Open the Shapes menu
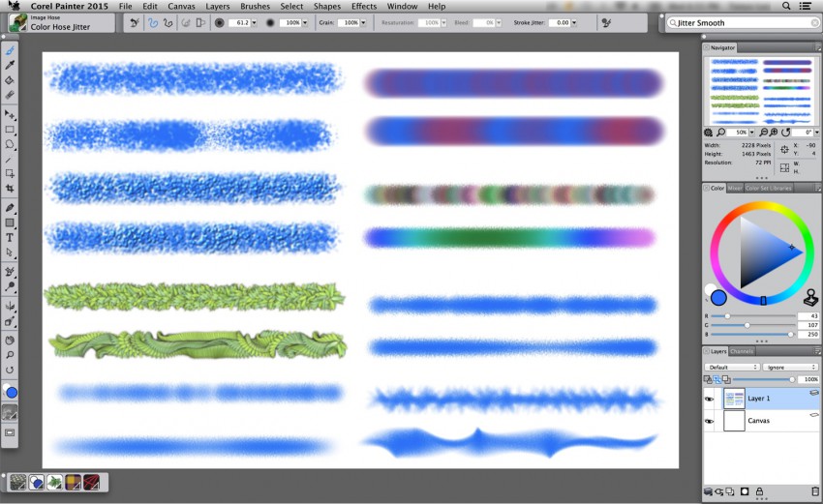The height and width of the screenshot is (504, 823). point(327,7)
